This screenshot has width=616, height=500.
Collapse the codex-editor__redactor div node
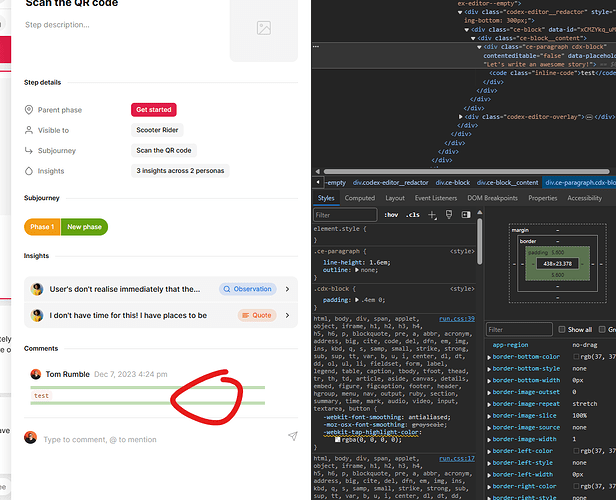460,12
